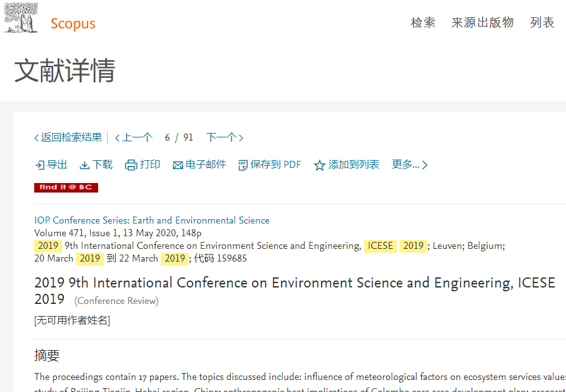Image resolution: width=566 pixels, height=392 pixels.
Task: Open the Scopus home link
Action: [x=73, y=24]
